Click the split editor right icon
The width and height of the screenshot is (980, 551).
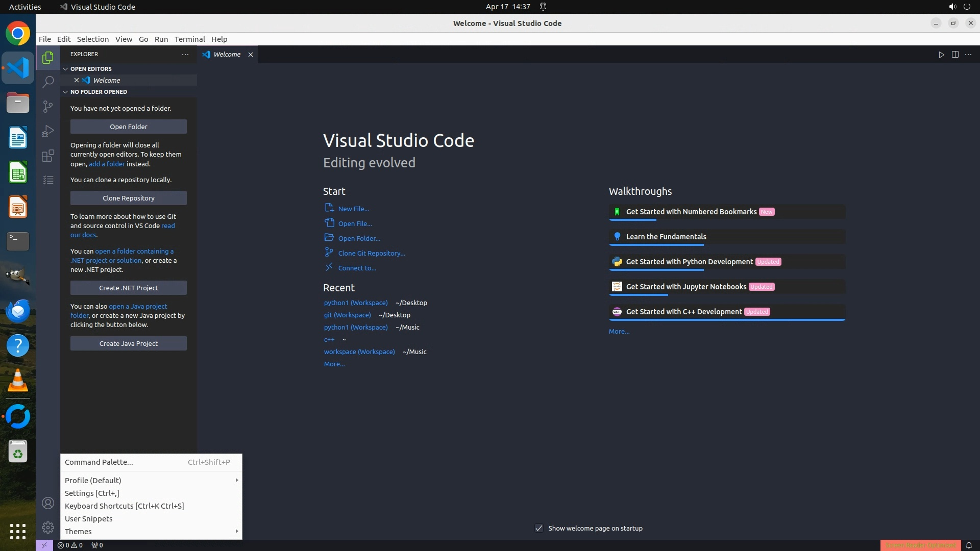pos(955,55)
